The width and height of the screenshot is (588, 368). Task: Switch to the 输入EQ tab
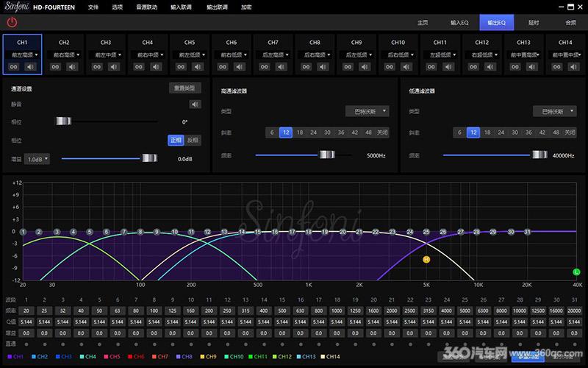[x=459, y=23]
